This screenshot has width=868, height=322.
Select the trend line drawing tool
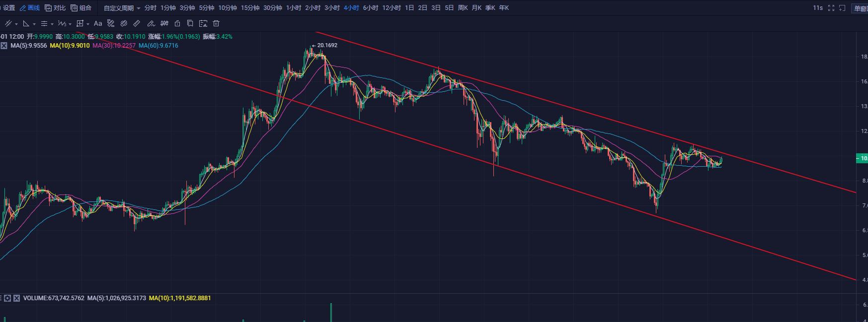pos(8,23)
